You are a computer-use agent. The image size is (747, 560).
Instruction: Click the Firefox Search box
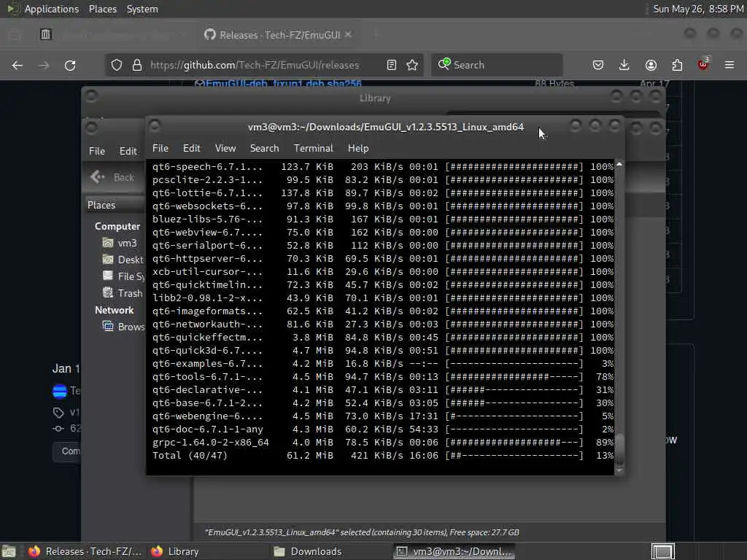coord(497,65)
